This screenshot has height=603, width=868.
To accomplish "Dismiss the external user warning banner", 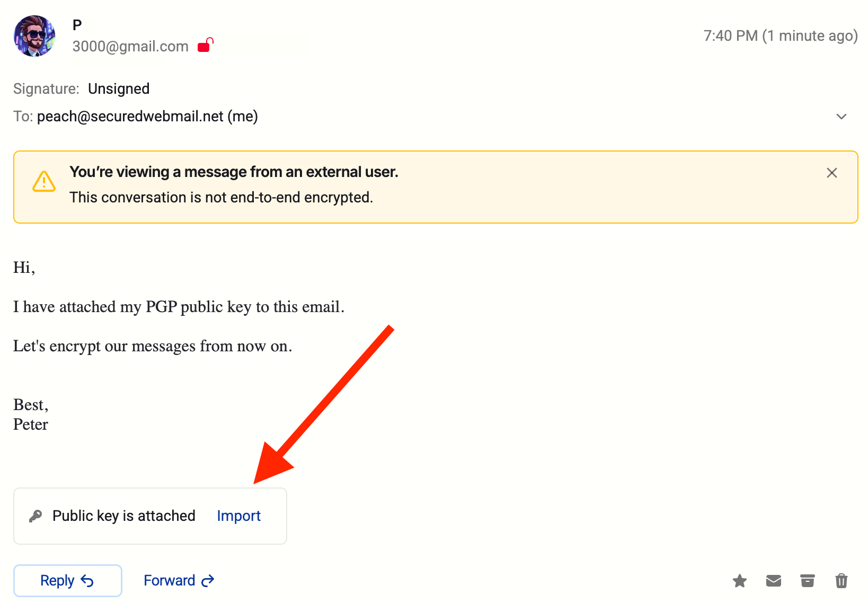I will (832, 173).
